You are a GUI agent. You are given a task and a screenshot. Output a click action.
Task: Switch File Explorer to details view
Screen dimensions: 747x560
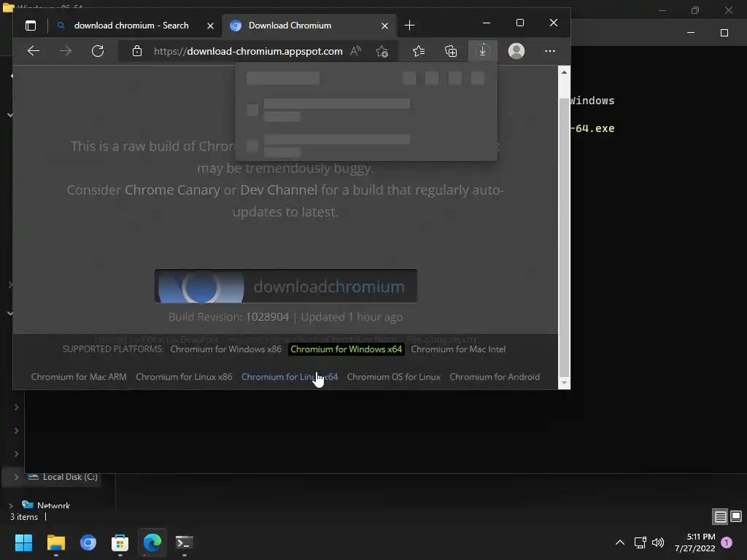[x=720, y=516]
